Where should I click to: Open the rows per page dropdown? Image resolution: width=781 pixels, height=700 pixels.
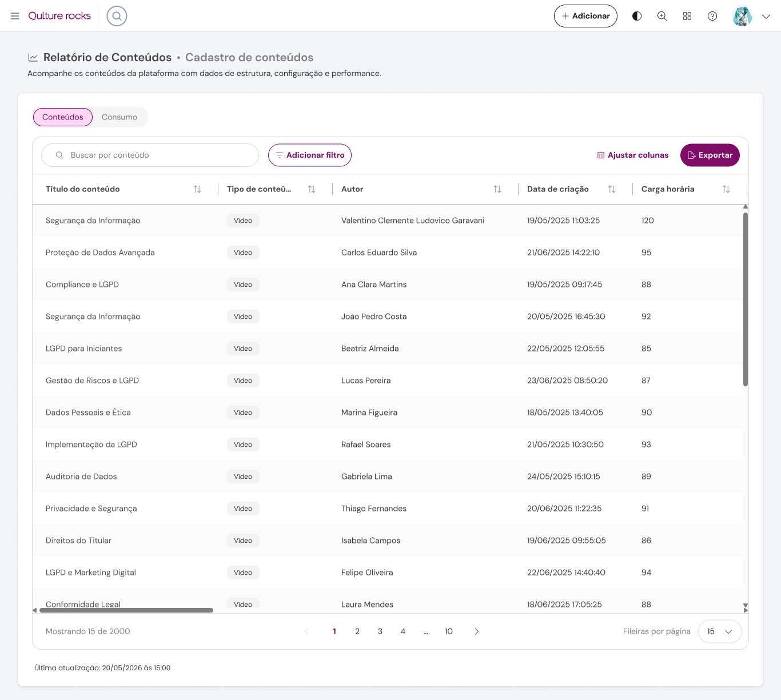click(x=720, y=631)
